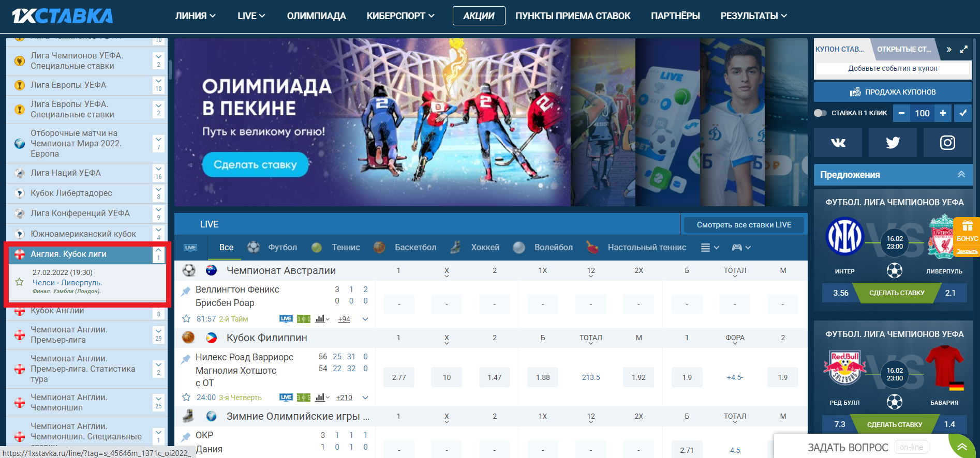Click the Liverpool club logo
The width and height of the screenshot is (980, 458).
click(942, 237)
